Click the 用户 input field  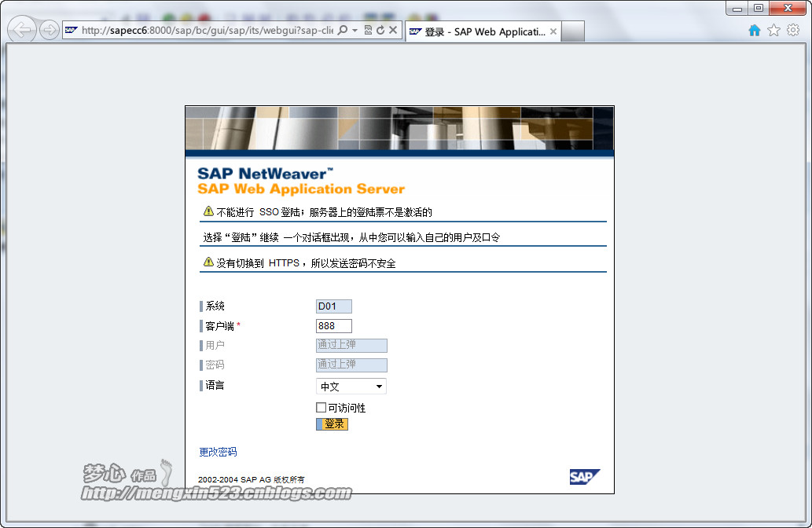coord(351,345)
